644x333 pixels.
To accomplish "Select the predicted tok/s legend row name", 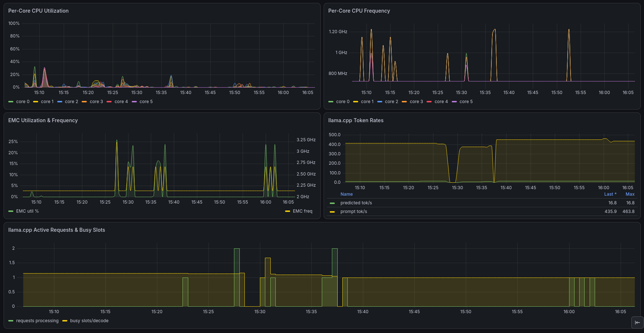I will pyautogui.click(x=356, y=203).
